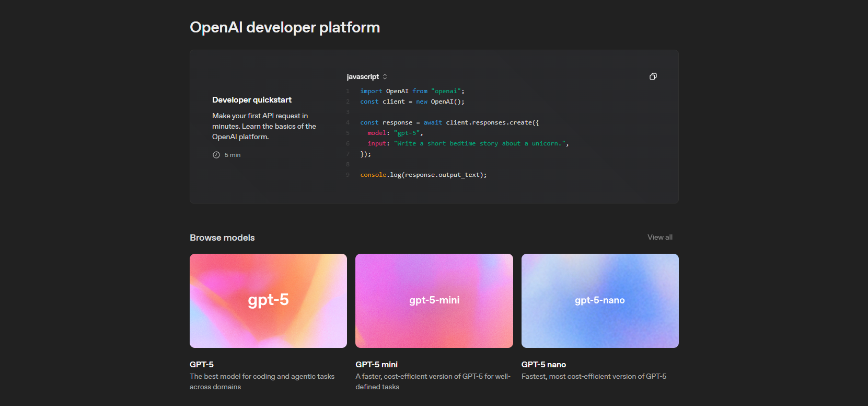Click the const client = new OpenAI() line

click(x=412, y=101)
